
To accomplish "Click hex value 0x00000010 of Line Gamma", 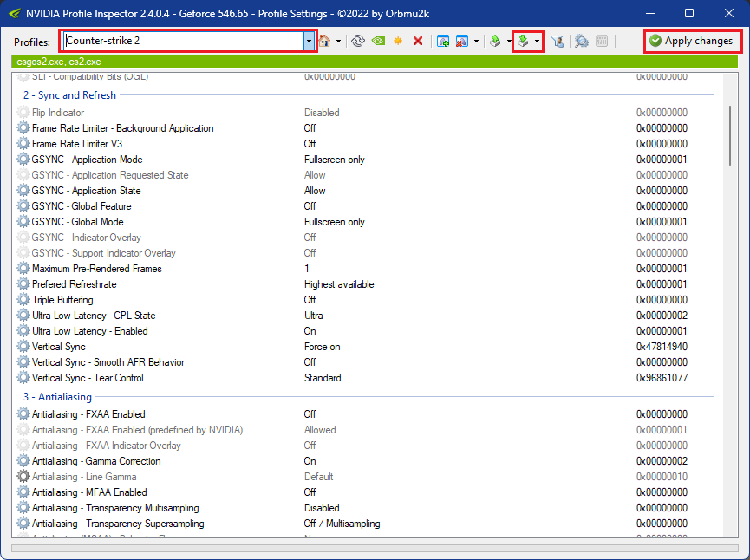I will [x=662, y=477].
